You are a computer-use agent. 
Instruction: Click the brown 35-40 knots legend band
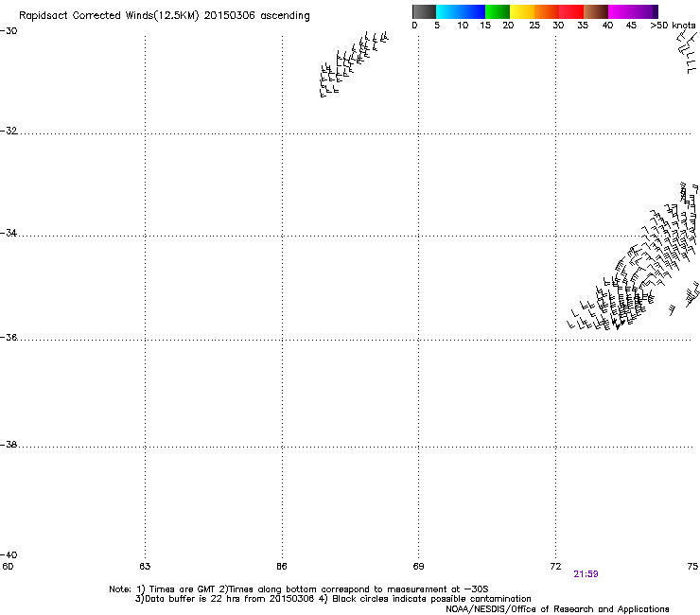pyautogui.click(x=596, y=11)
